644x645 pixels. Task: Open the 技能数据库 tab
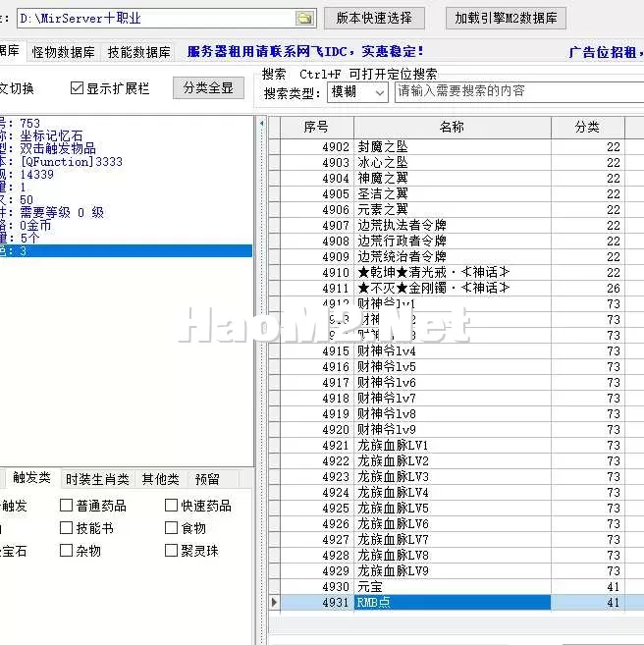pos(138,52)
